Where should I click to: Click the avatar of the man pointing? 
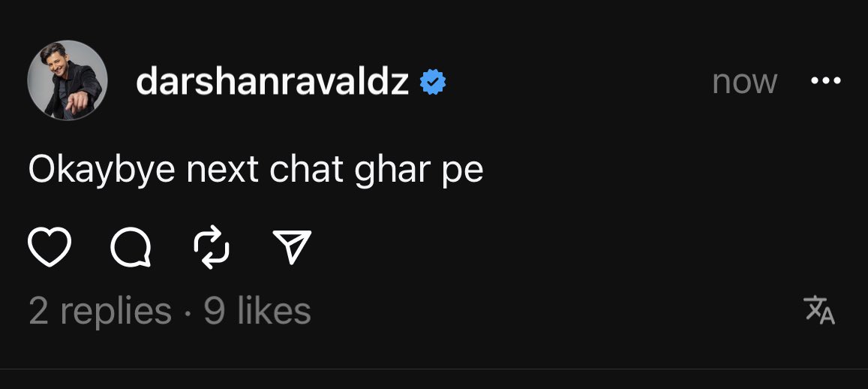pyautogui.click(x=67, y=80)
